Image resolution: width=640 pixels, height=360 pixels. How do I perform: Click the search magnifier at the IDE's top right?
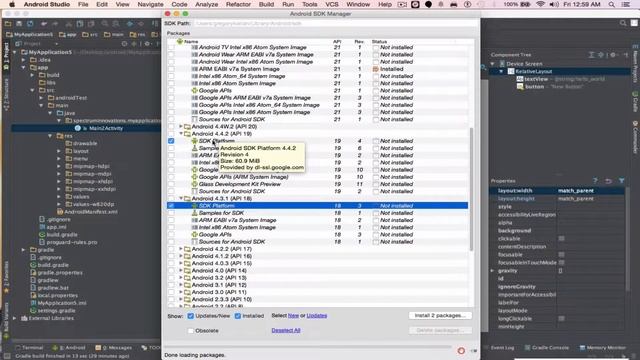point(623,23)
